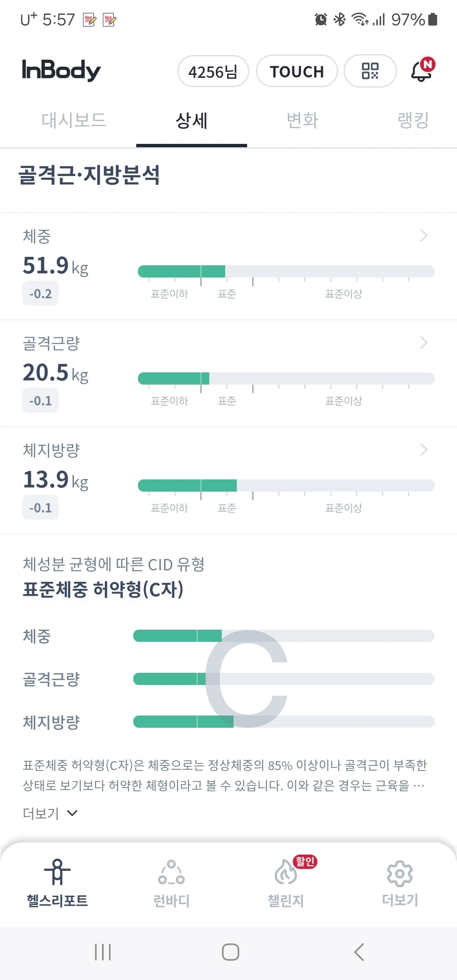Switch to the 랭킹 tab
This screenshot has height=980, width=457.
(x=413, y=121)
